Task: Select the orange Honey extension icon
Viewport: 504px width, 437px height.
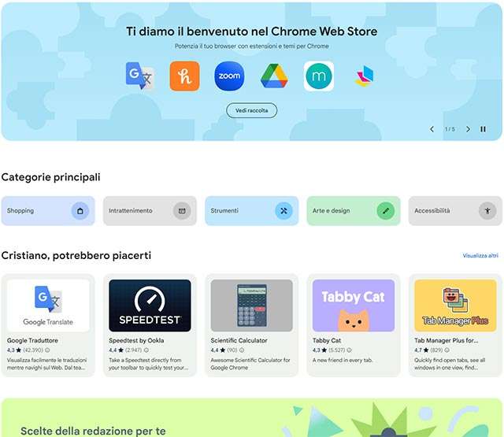Action: (184, 76)
